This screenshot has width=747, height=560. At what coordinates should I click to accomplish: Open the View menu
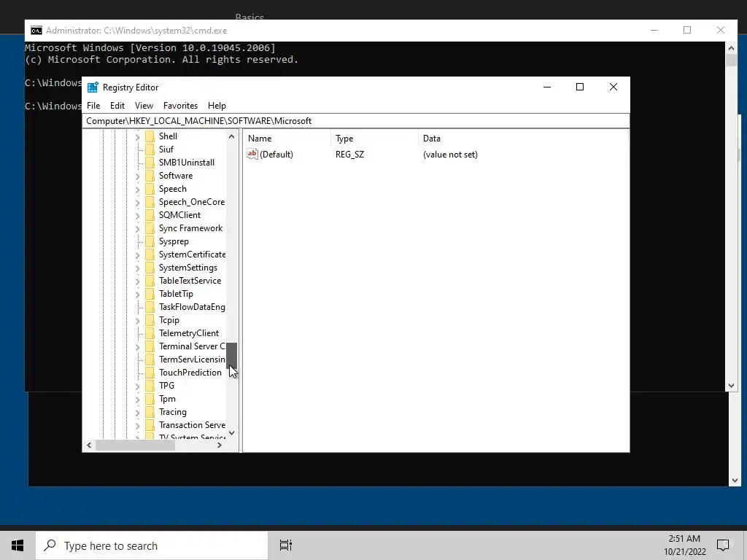coord(144,106)
